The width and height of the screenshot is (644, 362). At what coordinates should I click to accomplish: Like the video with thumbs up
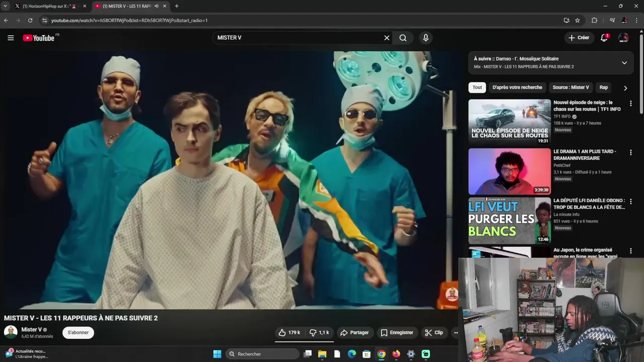[x=289, y=332]
